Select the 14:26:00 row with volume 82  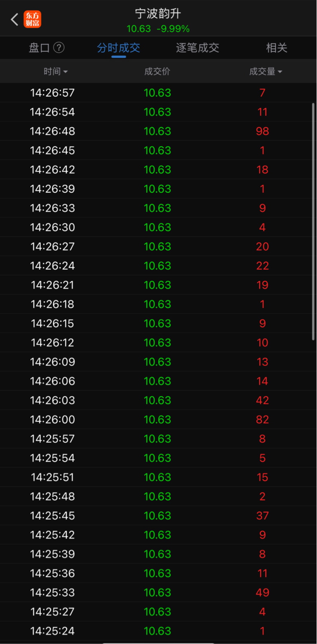[158, 419]
